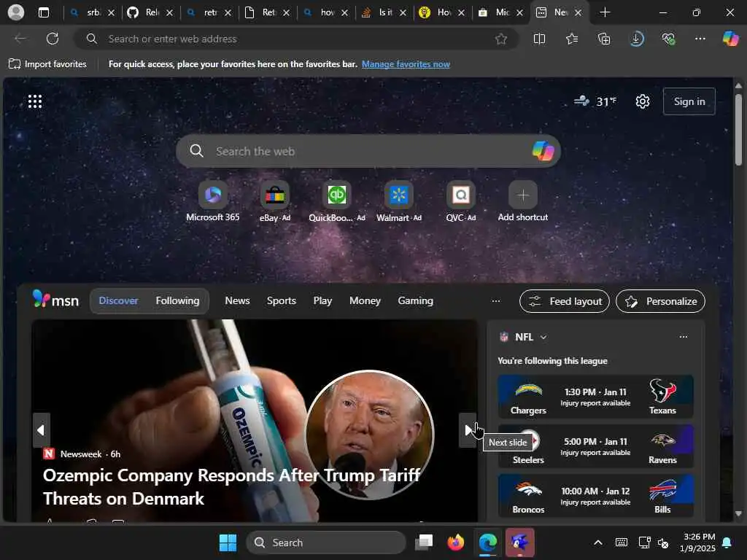747x560 pixels.
Task: Show hidden system tray icons chevron
Action: [x=598, y=542]
